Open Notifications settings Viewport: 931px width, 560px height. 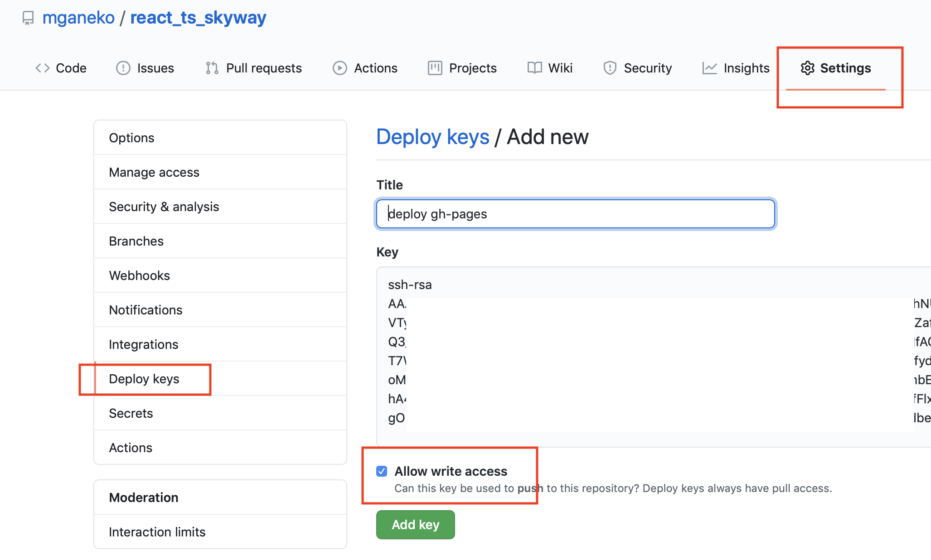point(220,310)
